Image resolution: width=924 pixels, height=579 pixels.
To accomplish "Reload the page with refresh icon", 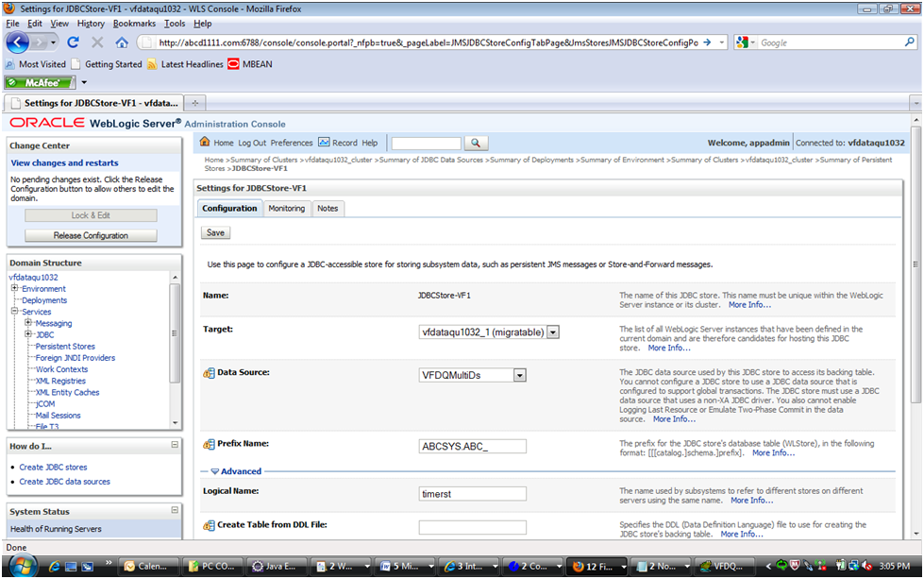I will pos(73,43).
